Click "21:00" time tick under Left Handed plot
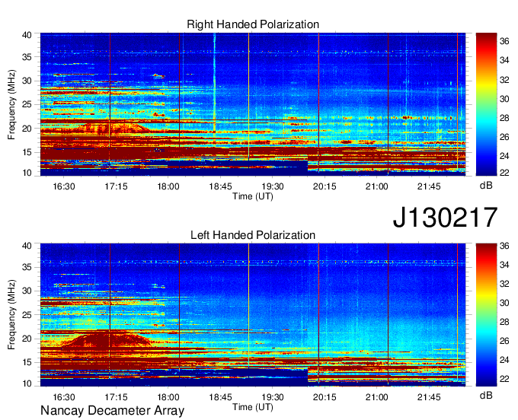 [376, 397]
